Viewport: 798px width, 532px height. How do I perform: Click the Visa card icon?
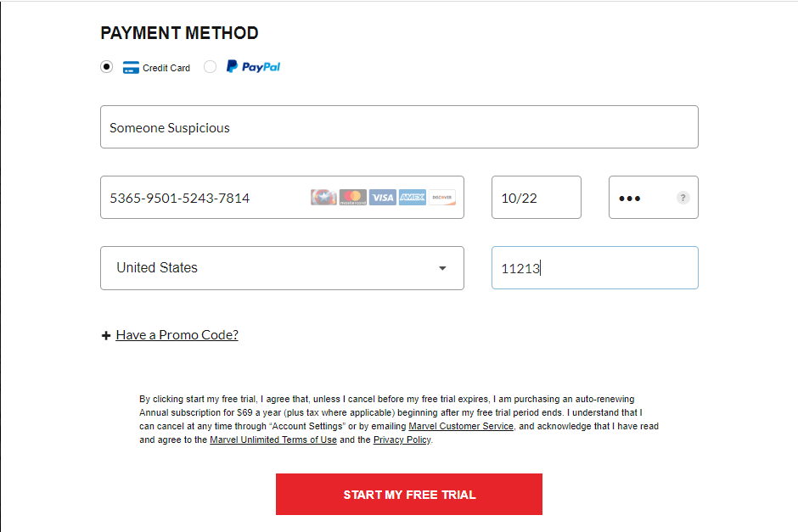click(x=383, y=198)
